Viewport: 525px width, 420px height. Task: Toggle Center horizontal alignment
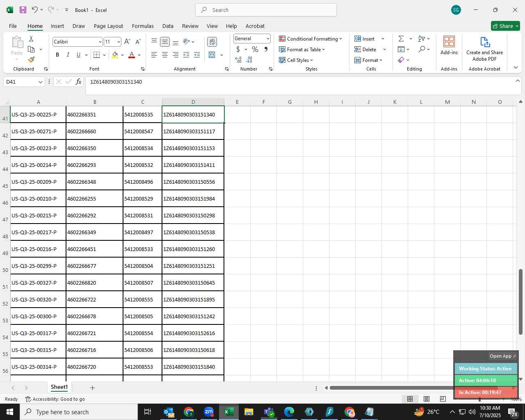point(165,55)
